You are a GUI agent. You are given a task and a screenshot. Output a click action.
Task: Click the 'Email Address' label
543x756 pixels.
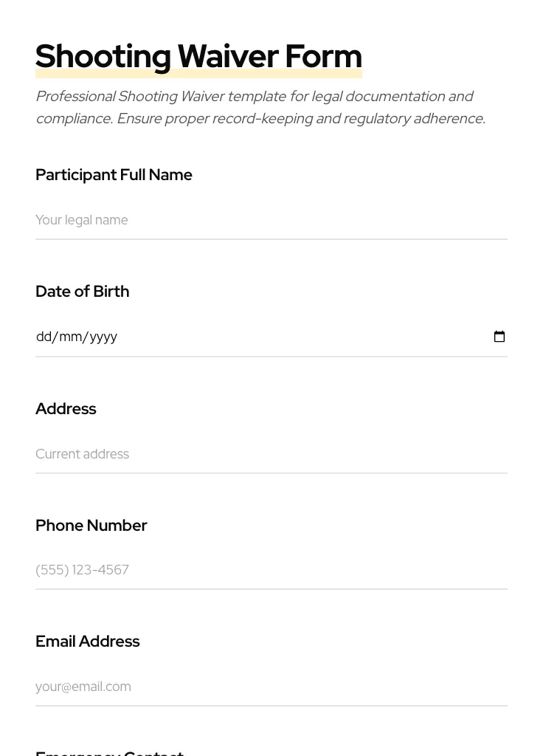pos(87,642)
